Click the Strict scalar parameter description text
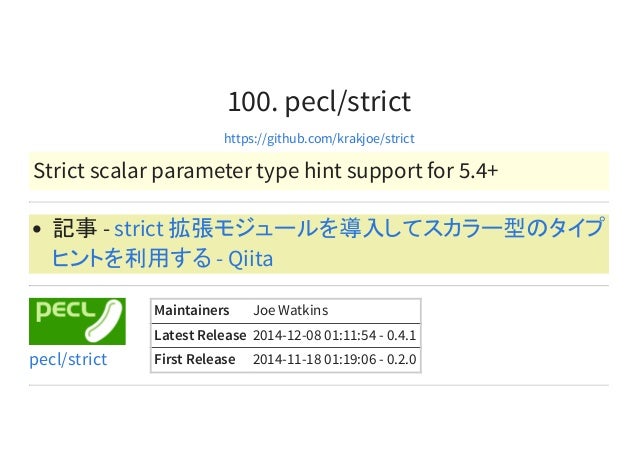638x465 pixels. (266, 170)
